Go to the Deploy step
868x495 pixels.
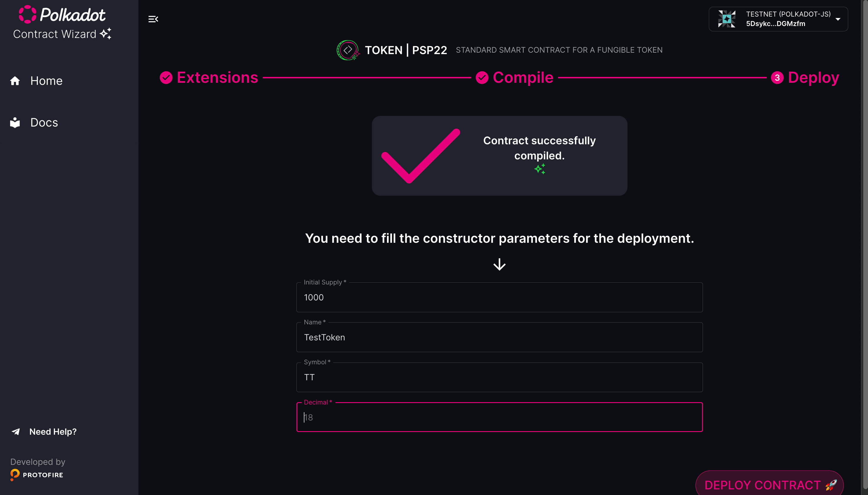pyautogui.click(x=813, y=78)
